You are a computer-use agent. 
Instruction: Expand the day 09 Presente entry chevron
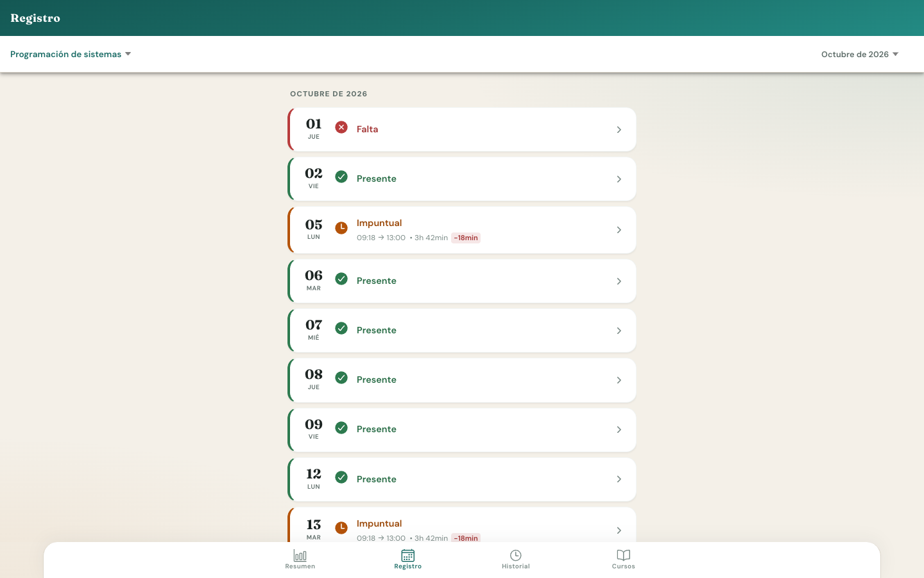[619, 430]
